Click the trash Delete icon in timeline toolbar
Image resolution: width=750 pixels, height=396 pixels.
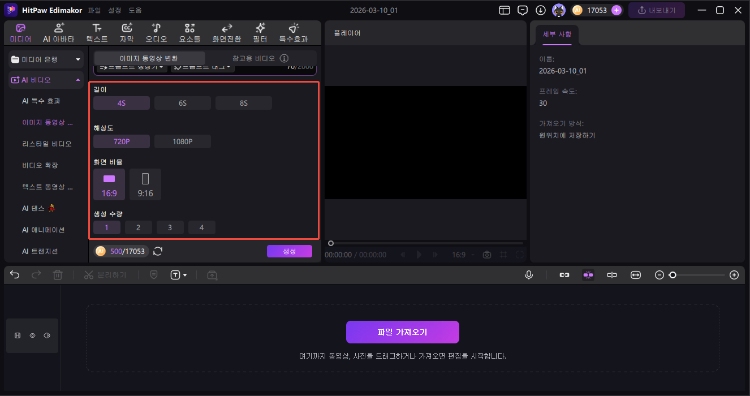[58, 275]
